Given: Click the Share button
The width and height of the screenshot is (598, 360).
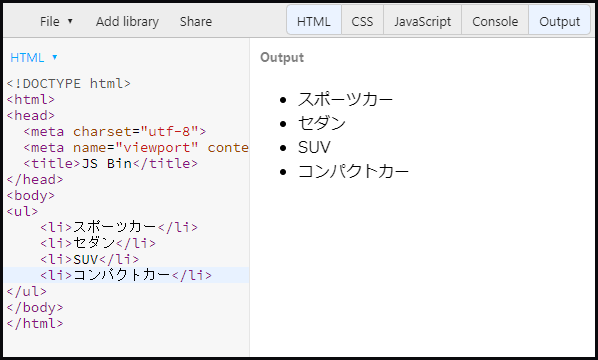Looking at the screenshot, I should 196,21.
